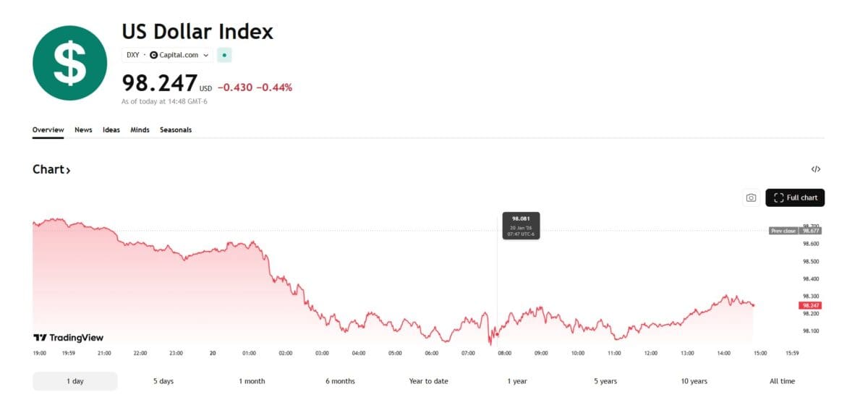Click the green market status indicator
Image resolution: width=868 pixels, height=413 pixels.
click(x=224, y=55)
